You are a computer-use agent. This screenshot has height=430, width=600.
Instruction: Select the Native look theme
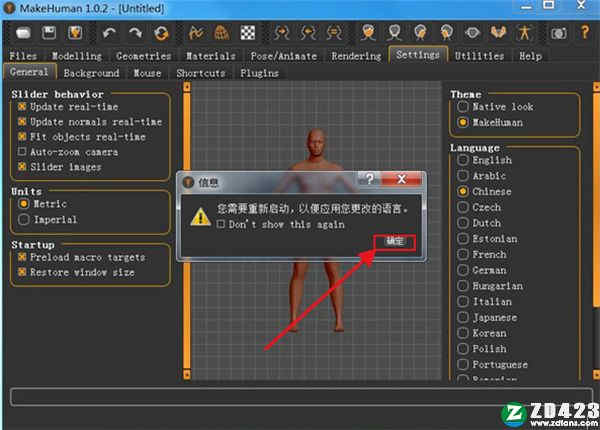(x=463, y=107)
